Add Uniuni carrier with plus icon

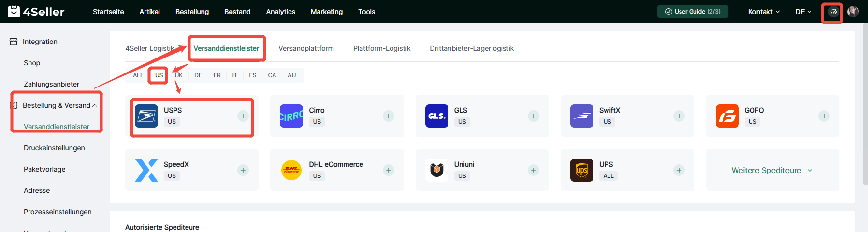[534, 170]
